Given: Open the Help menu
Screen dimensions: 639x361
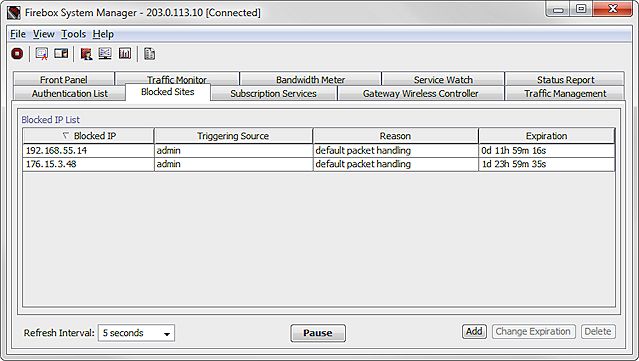Looking at the screenshot, I should (103, 34).
